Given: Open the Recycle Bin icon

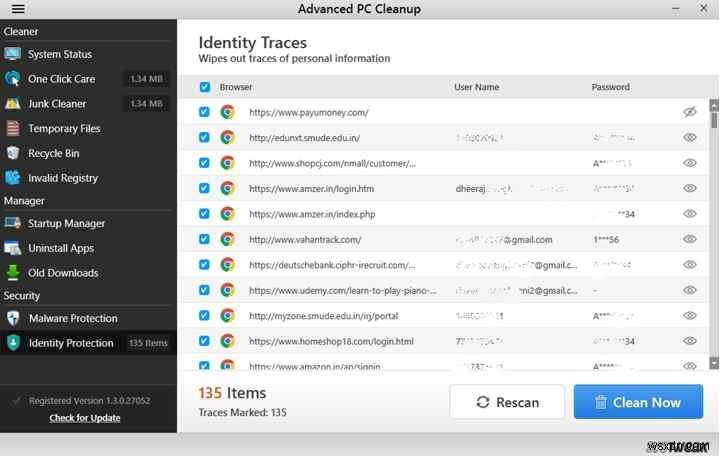Looking at the screenshot, I should point(13,153).
